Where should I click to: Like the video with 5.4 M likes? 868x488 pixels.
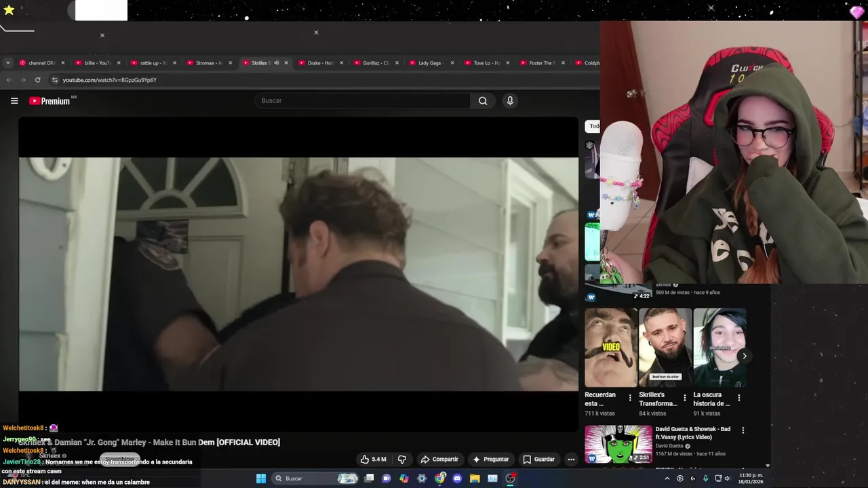pos(373,460)
